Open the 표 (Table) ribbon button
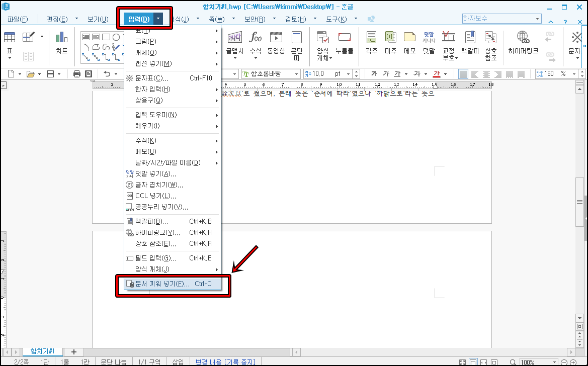The width and height of the screenshot is (588, 366). coord(10,45)
